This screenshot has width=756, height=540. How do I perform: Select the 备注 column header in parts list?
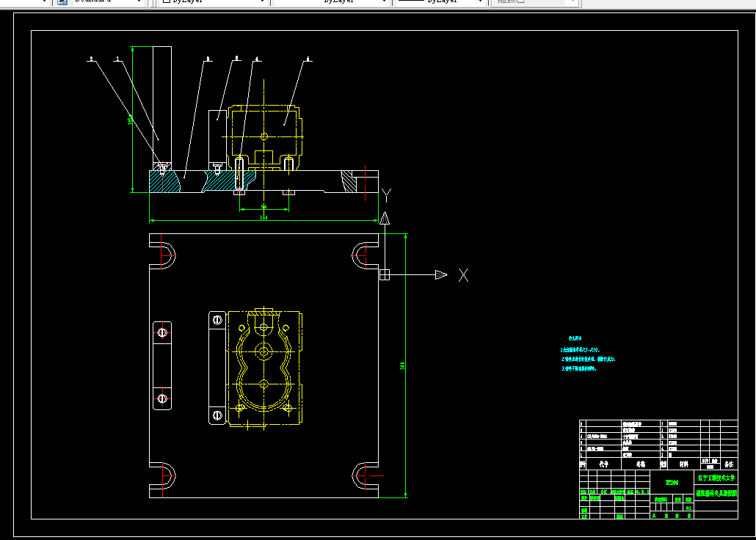coord(729,464)
